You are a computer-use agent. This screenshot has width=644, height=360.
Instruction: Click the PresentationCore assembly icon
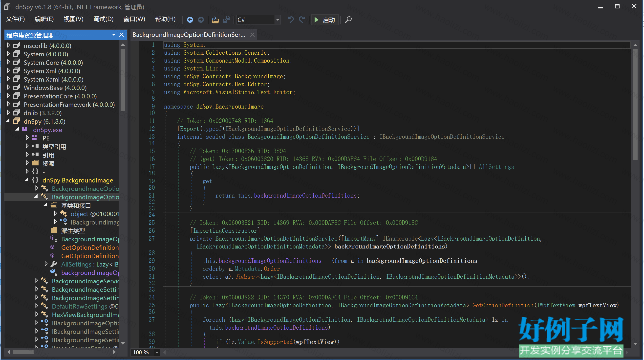tap(17, 96)
